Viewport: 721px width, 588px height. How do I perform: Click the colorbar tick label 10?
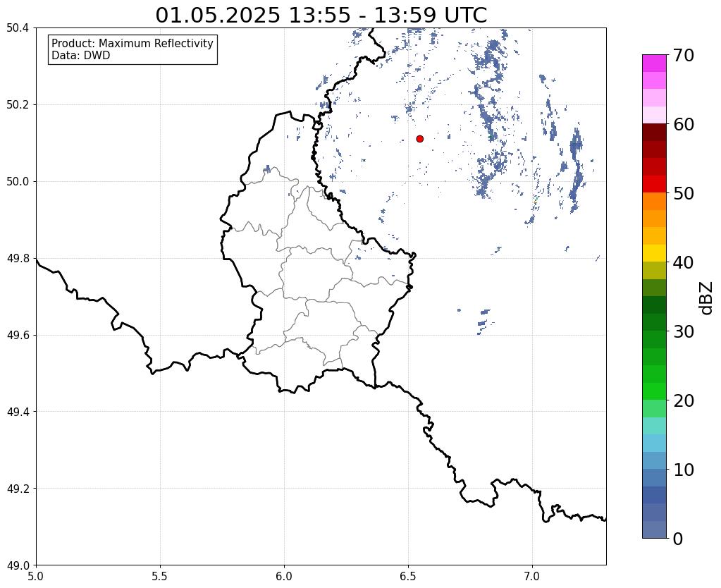pyautogui.click(x=684, y=470)
